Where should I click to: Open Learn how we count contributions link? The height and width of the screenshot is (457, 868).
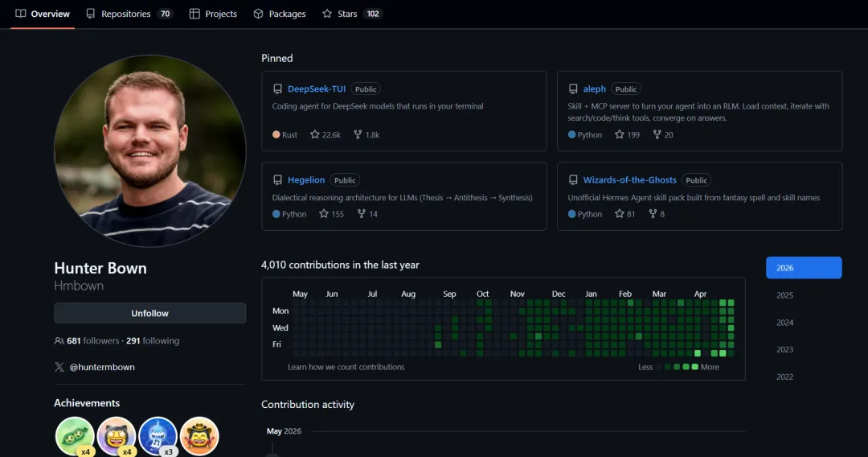(346, 367)
